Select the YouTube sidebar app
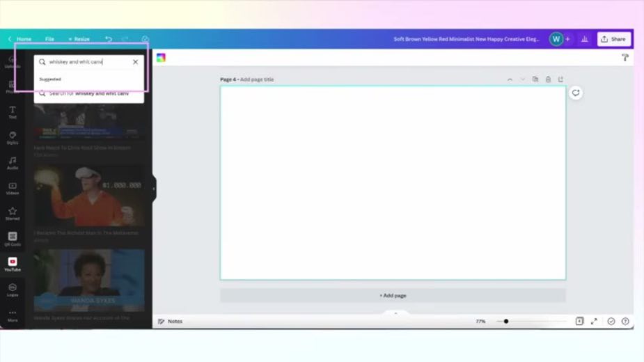The height and width of the screenshot is (362, 644). [x=13, y=265]
